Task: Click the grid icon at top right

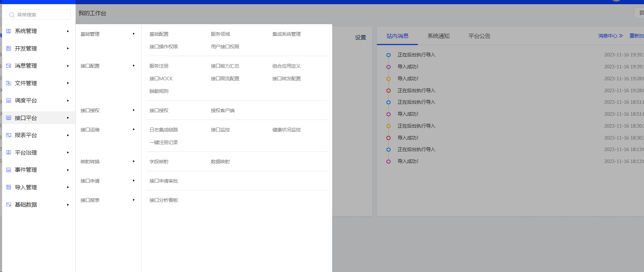Action: 641,13
